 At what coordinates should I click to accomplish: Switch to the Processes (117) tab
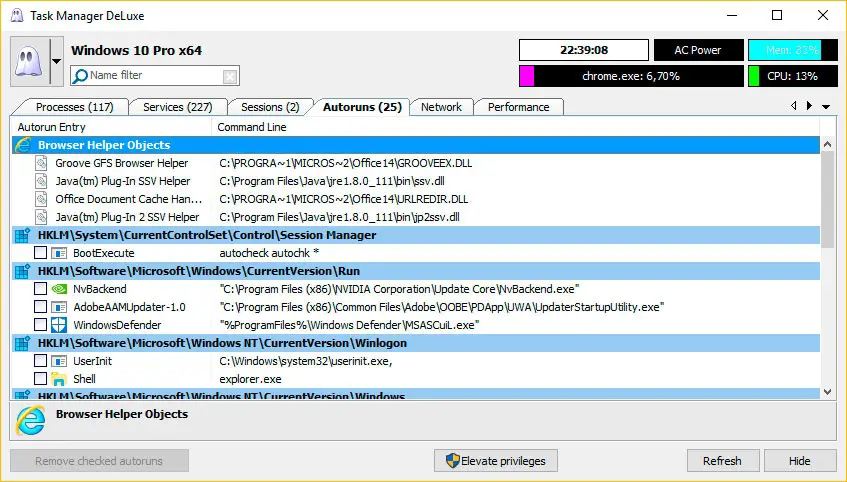[75, 107]
